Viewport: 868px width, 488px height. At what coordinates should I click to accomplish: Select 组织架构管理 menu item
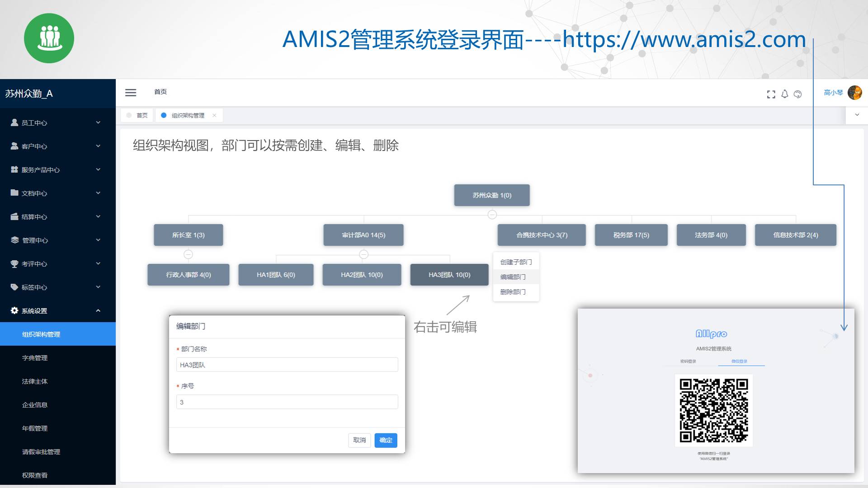click(x=58, y=334)
